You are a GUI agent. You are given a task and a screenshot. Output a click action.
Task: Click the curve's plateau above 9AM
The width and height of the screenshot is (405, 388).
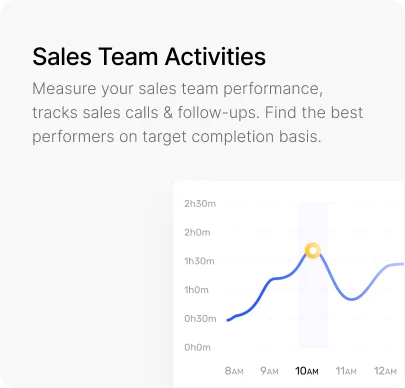pos(277,278)
